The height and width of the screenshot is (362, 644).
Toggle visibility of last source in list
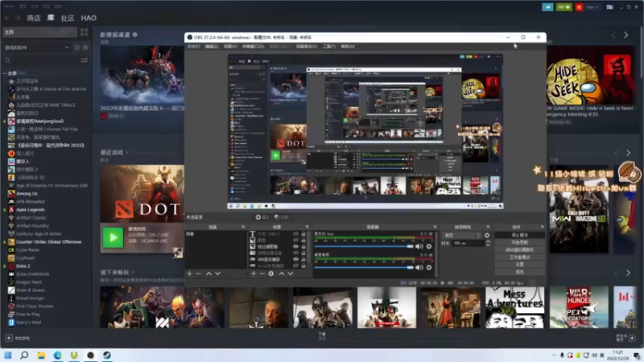[295, 265]
